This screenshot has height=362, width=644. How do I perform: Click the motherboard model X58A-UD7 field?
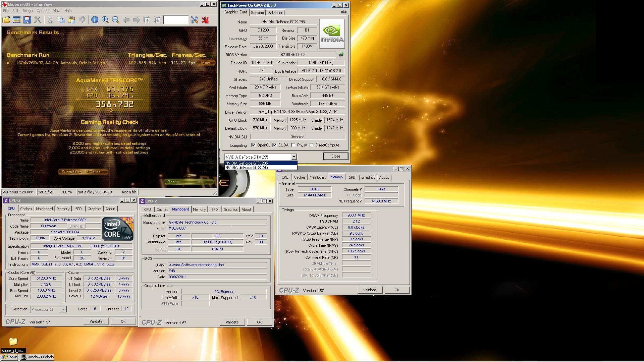click(x=199, y=229)
